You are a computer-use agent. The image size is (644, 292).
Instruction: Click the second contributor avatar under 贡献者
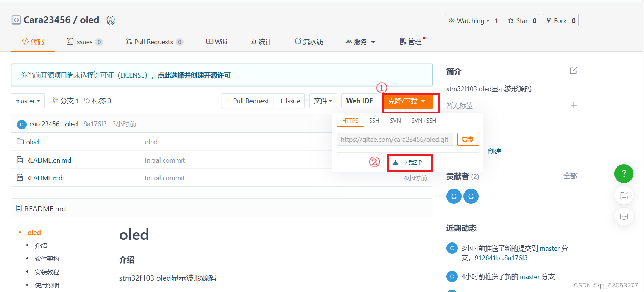[471, 196]
